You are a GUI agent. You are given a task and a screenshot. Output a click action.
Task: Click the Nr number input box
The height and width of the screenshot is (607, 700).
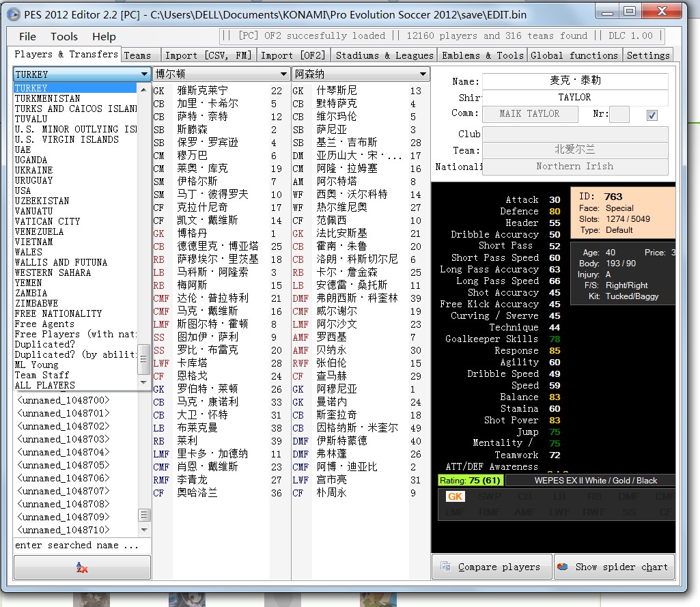pos(619,114)
